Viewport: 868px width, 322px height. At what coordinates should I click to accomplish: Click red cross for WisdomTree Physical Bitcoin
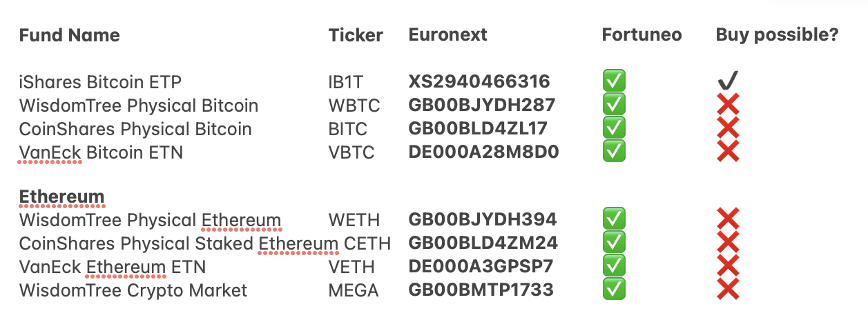(728, 105)
